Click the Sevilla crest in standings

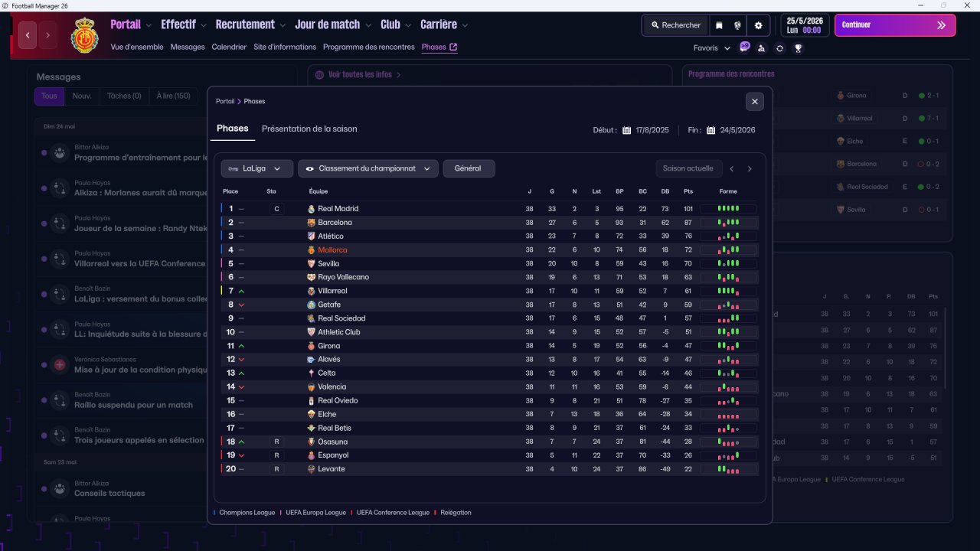click(x=311, y=264)
